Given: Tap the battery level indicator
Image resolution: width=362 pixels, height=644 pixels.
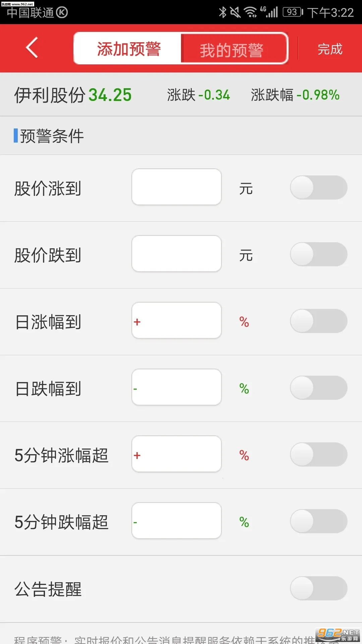Looking at the screenshot, I should point(293,12).
